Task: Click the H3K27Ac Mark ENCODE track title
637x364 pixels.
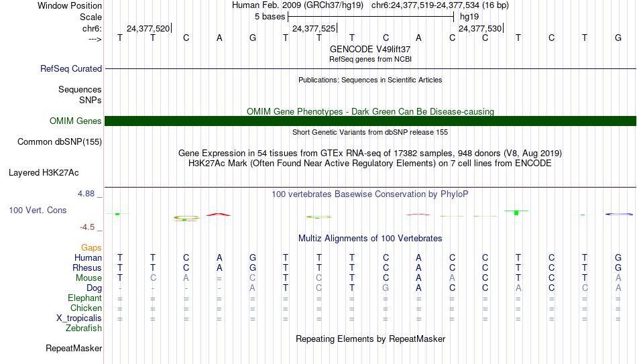Action: 370,164
